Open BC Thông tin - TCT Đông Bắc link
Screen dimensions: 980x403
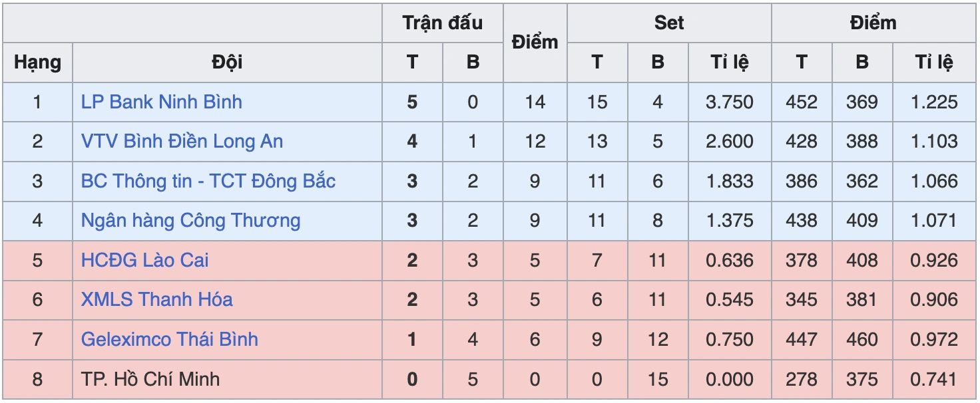click(208, 181)
